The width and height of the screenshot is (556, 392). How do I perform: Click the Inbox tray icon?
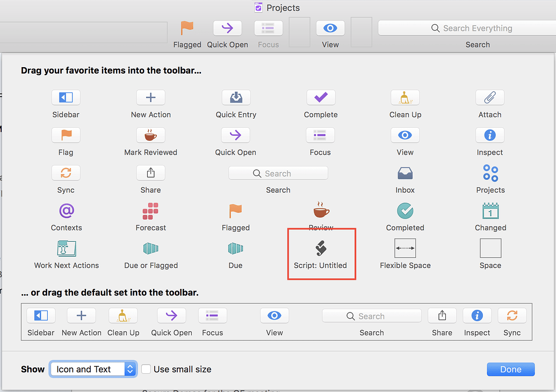tap(405, 173)
